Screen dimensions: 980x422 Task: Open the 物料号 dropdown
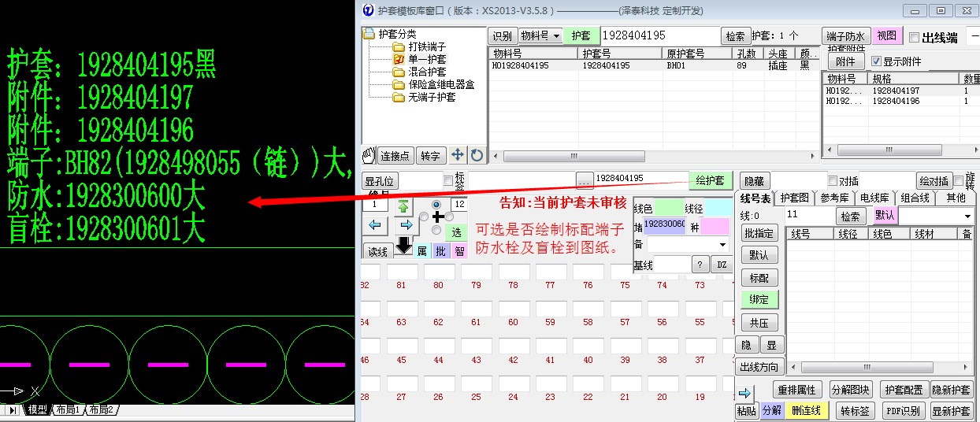point(540,36)
